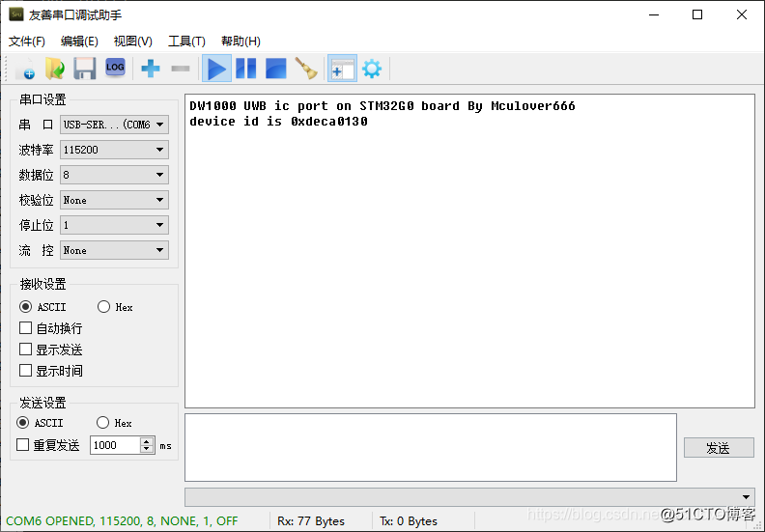Click the gray minus icon in toolbar
The height and width of the screenshot is (532, 765).
click(181, 69)
